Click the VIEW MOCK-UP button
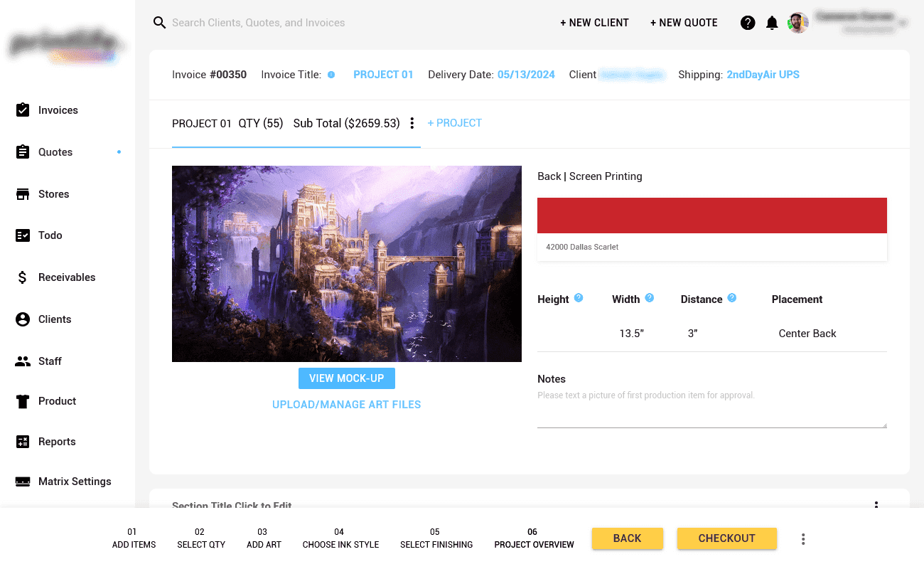Viewport: 924px width, 569px height. pyautogui.click(x=347, y=378)
